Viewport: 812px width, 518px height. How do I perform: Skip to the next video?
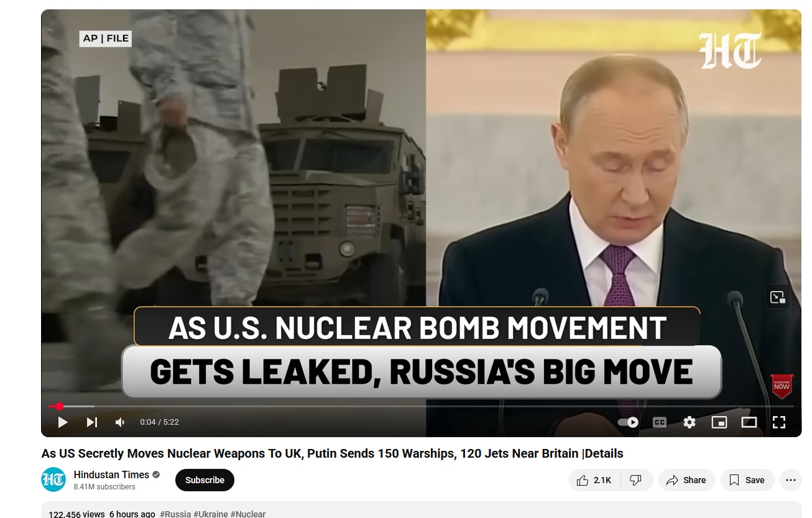point(92,422)
